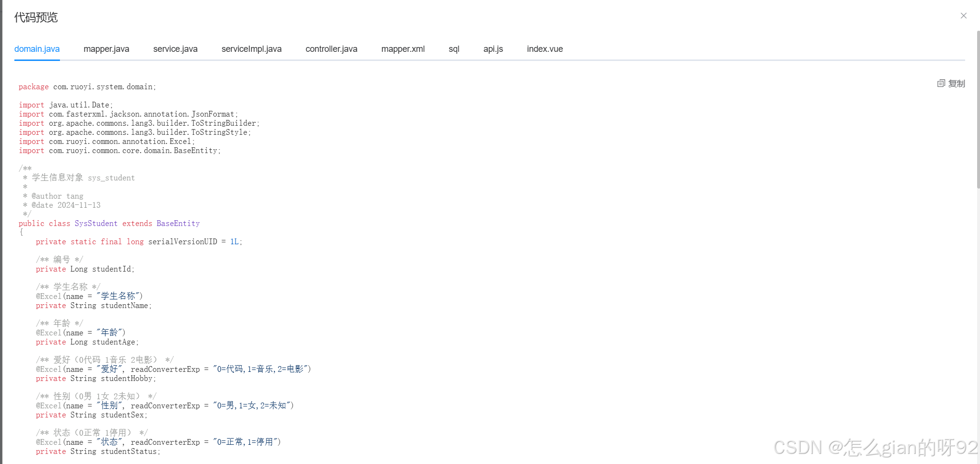
Task: Click the 代码预览 dialog title
Action: pyautogui.click(x=36, y=17)
